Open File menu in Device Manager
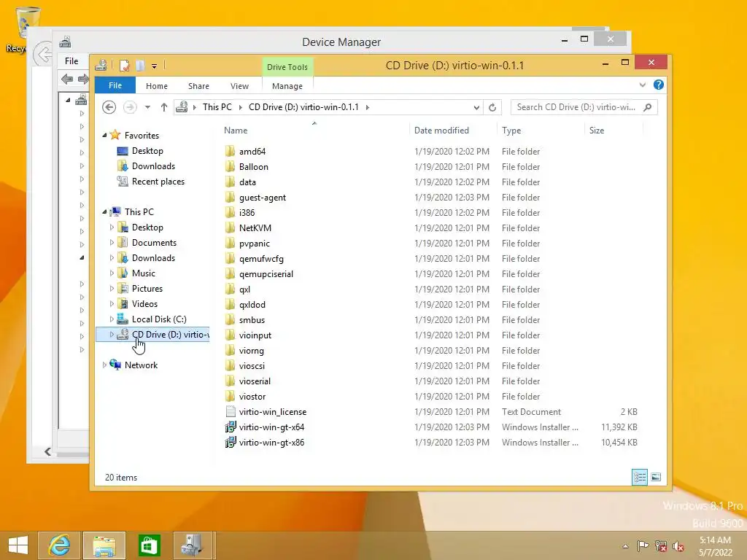This screenshot has width=747, height=560. 71,61
